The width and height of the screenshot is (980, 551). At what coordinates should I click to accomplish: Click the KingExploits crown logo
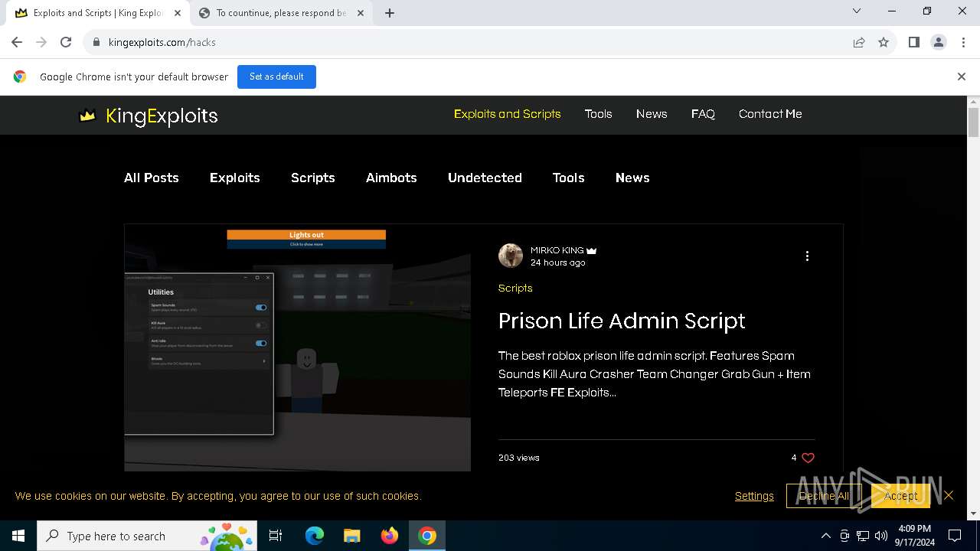(87, 116)
